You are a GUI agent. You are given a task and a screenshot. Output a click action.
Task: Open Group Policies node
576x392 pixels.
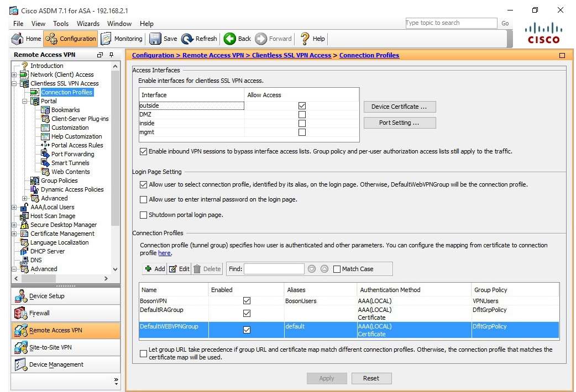click(x=59, y=180)
